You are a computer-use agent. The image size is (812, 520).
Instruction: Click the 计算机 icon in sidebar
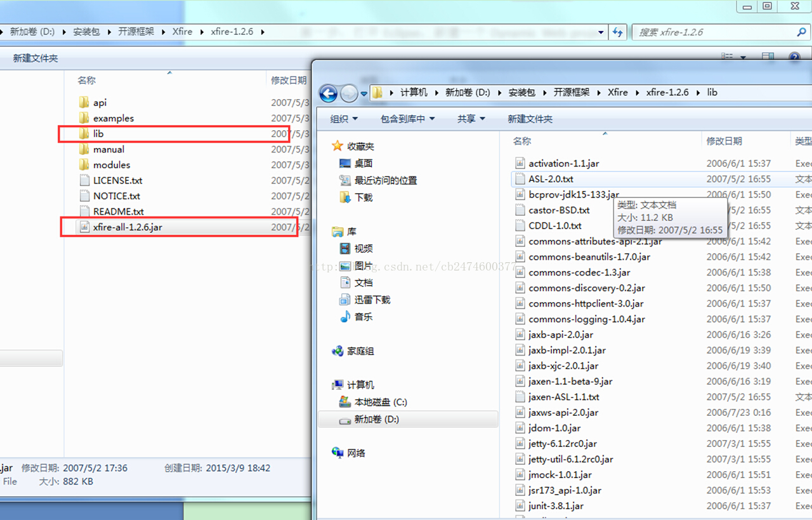[337, 385]
